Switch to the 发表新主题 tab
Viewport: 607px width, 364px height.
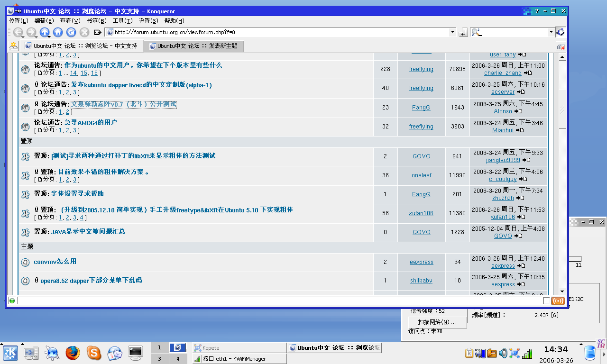tap(194, 46)
